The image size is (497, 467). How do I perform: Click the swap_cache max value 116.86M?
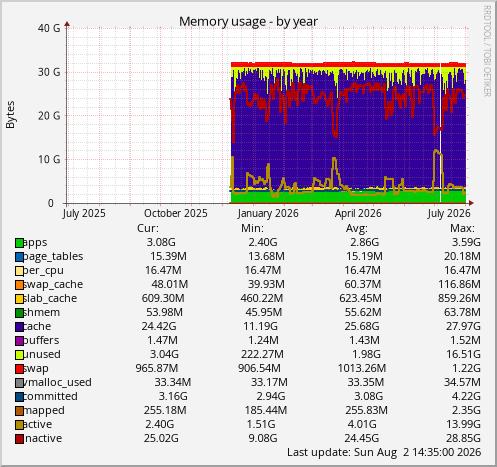459,284
